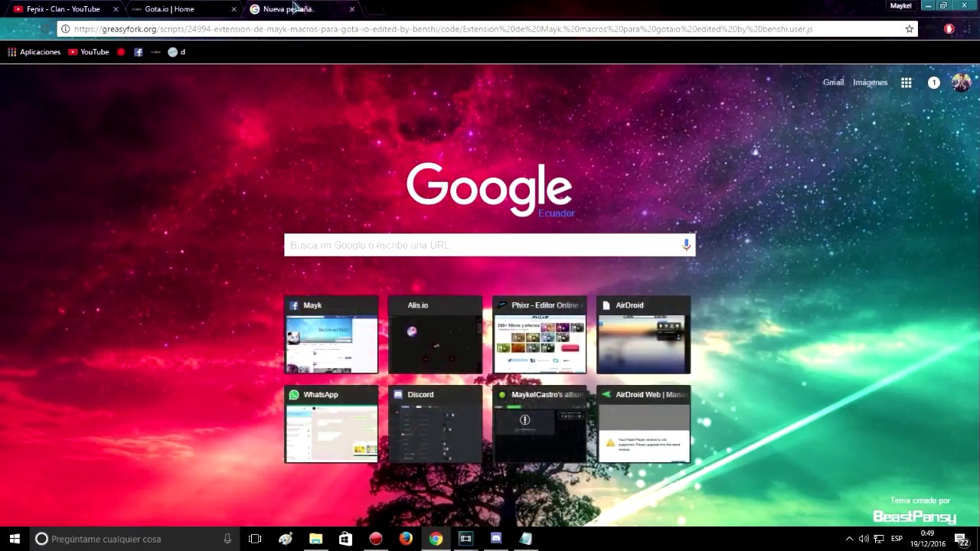Launch Firefox from the taskbar
This screenshot has width=980, height=551.
pos(406,539)
